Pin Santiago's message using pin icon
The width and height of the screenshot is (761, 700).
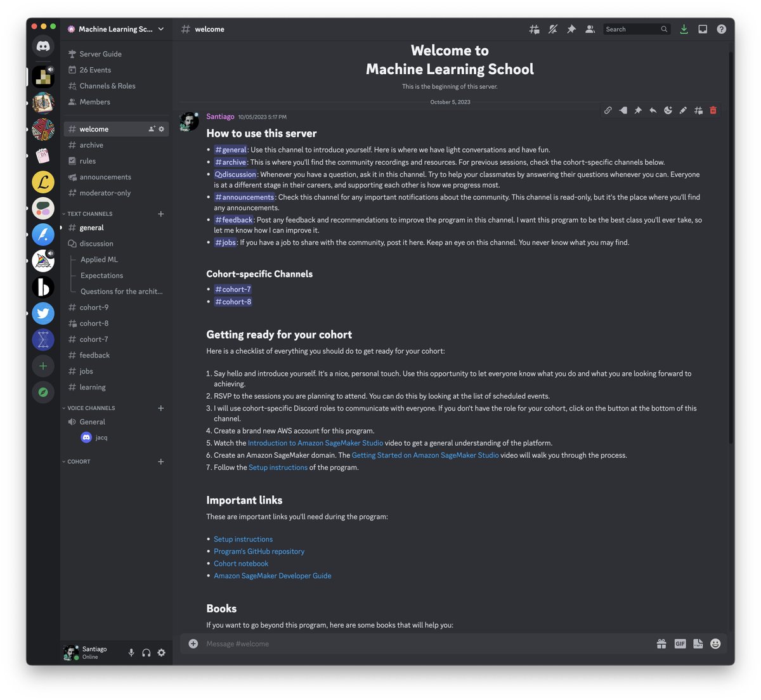pyautogui.click(x=638, y=110)
